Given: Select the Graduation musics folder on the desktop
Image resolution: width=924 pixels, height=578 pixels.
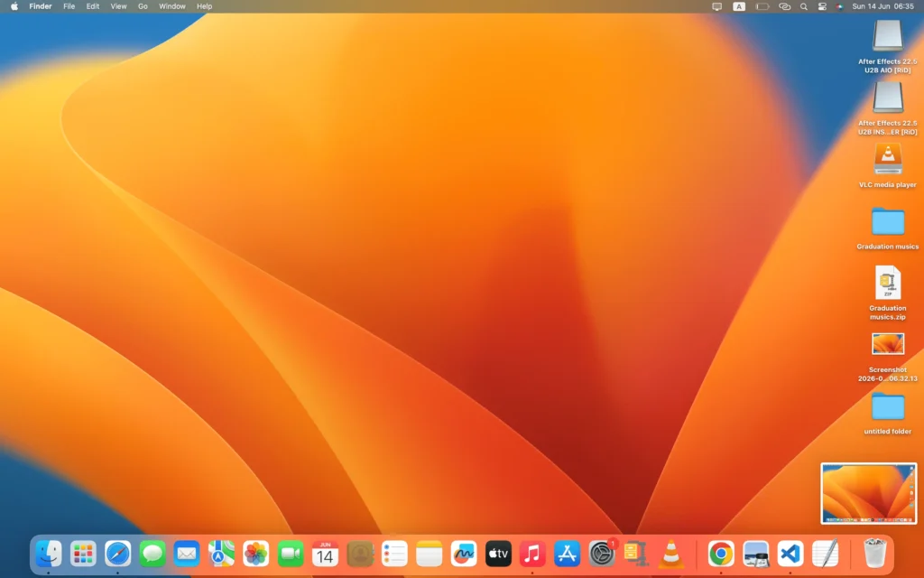Looking at the screenshot, I should coord(888,222).
